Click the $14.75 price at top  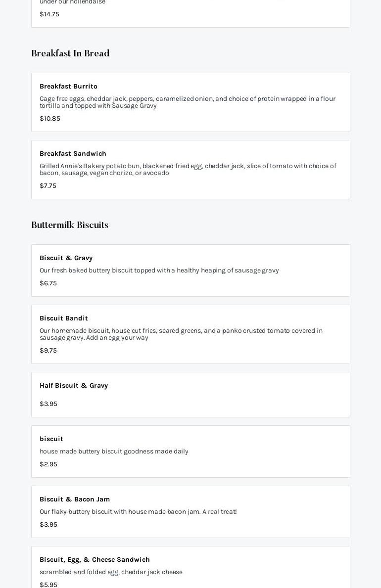49,14
